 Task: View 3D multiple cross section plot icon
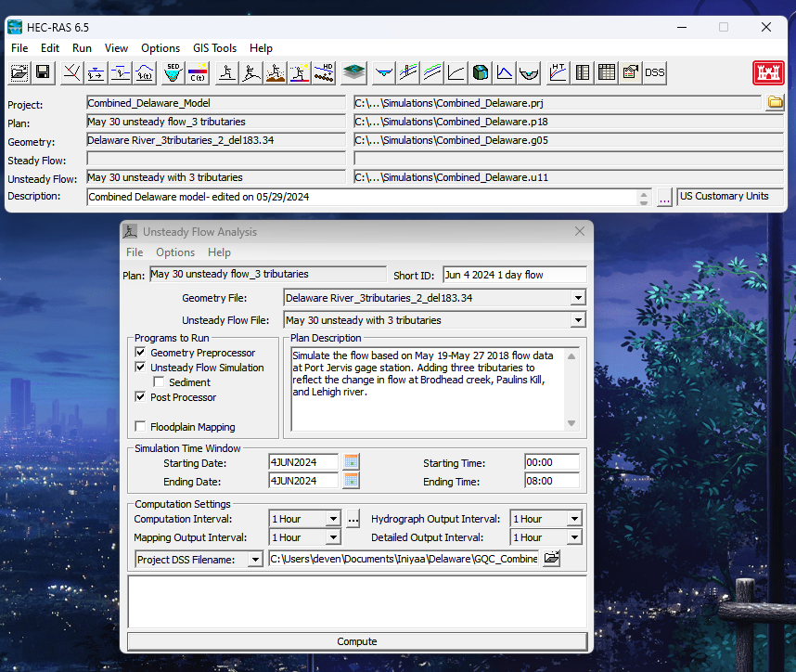481,72
